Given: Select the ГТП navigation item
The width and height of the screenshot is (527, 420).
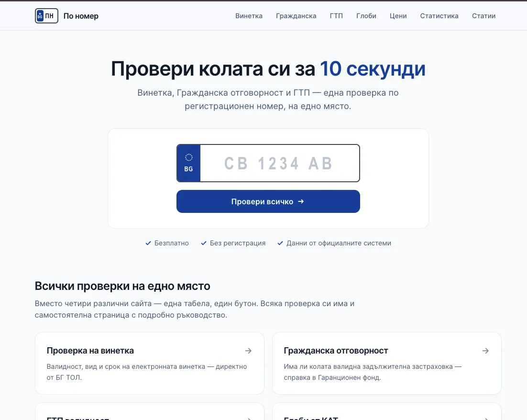Looking at the screenshot, I should (x=336, y=16).
